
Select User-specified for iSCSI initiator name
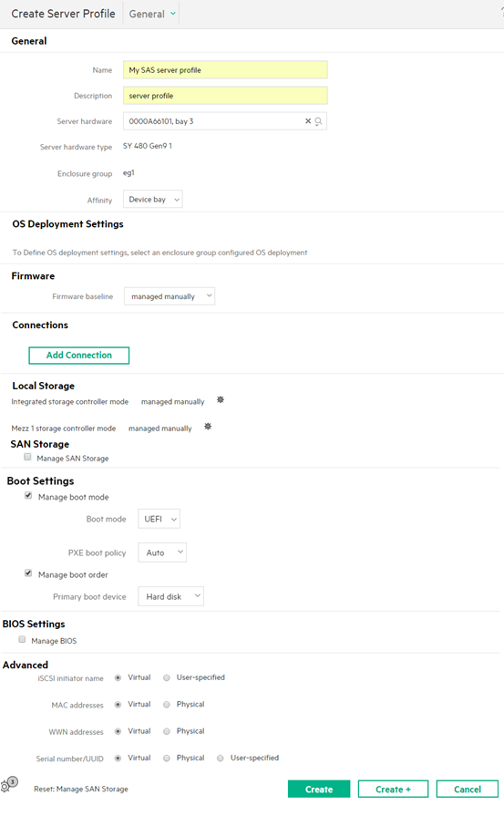click(x=167, y=677)
